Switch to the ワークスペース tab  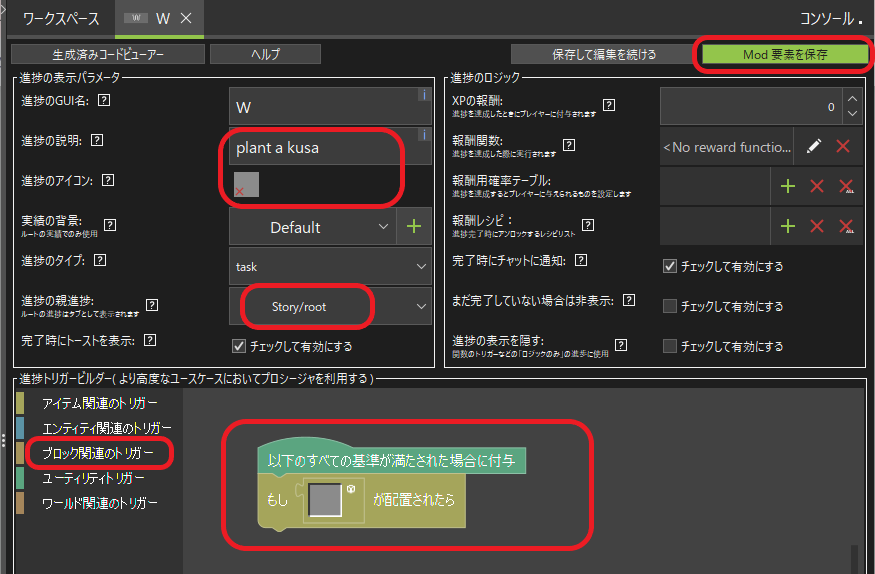click(56, 18)
